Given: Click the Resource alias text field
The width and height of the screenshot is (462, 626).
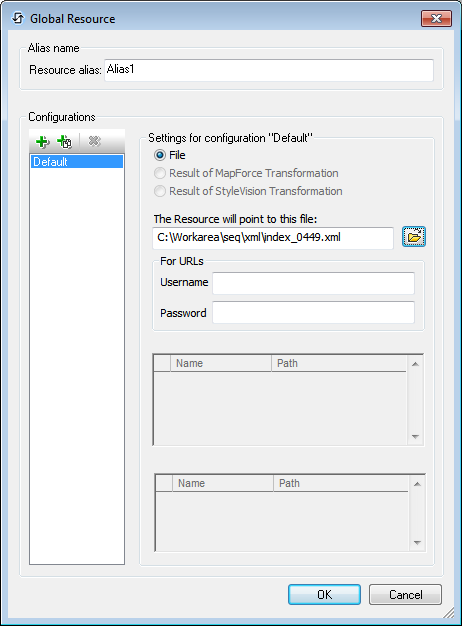Looking at the screenshot, I should pyautogui.click(x=269, y=70).
